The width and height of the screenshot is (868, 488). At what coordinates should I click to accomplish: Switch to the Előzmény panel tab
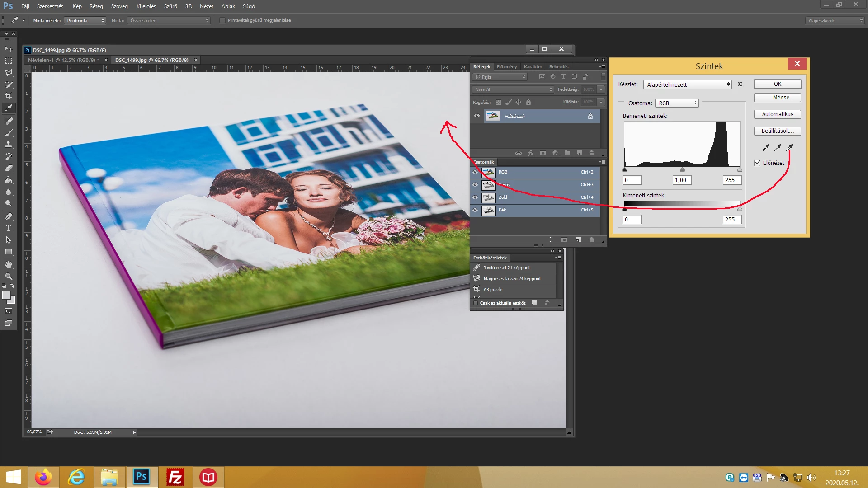coord(506,67)
